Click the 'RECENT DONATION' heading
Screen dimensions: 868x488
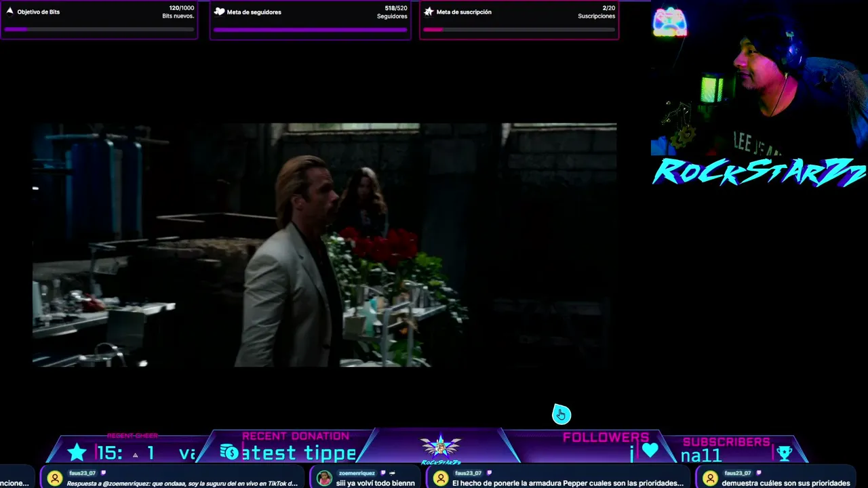(296, 436)
